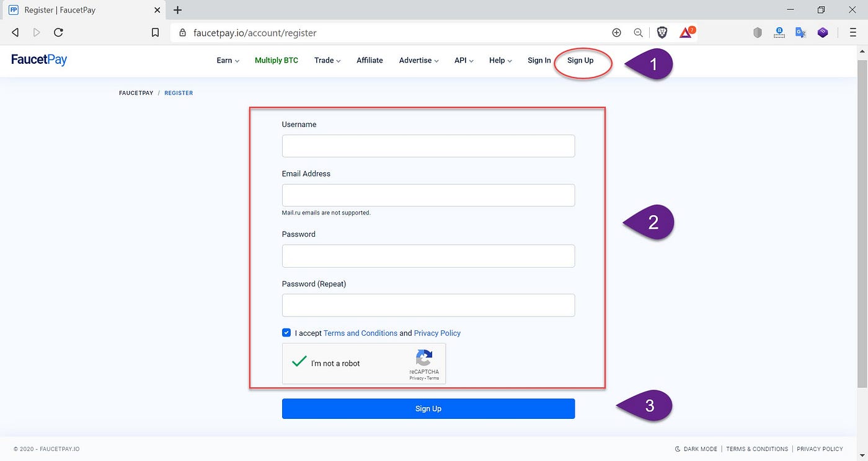Click the FaucetPay logo
Screen dimensions: 868x461
click(38, 59)
